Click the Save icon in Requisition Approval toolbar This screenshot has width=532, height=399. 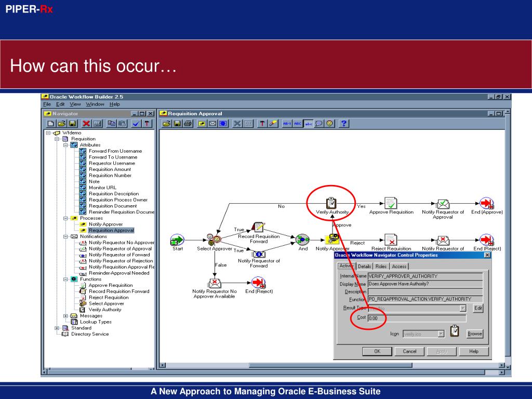tap(177, 124)
